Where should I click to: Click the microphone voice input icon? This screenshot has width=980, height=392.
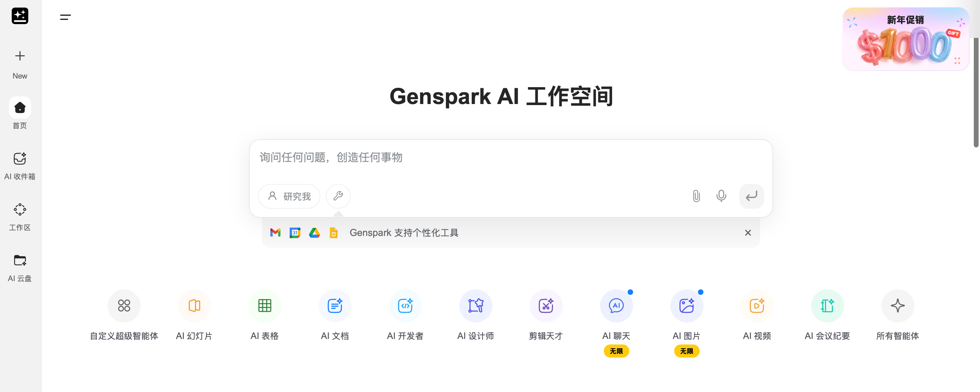click(x=721, y=196)
